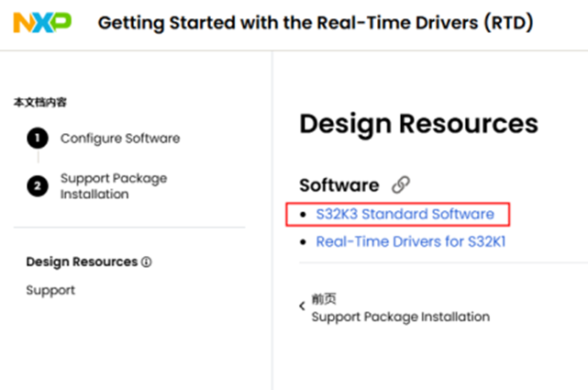Click the NXP logo
Viewport: 588px width, 390px height.
(x=42, y=23)
